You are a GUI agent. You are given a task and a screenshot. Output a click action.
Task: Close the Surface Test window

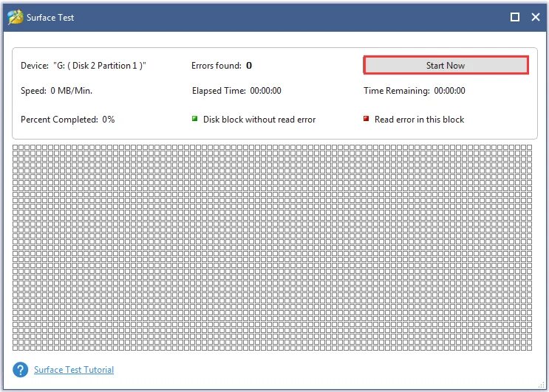536,17
